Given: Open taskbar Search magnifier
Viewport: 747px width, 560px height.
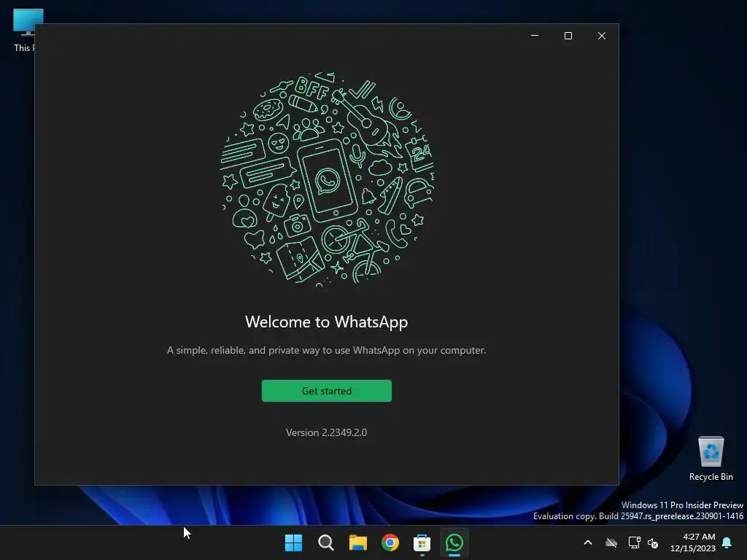Looking at the screenshot, I should pos(326,542).
